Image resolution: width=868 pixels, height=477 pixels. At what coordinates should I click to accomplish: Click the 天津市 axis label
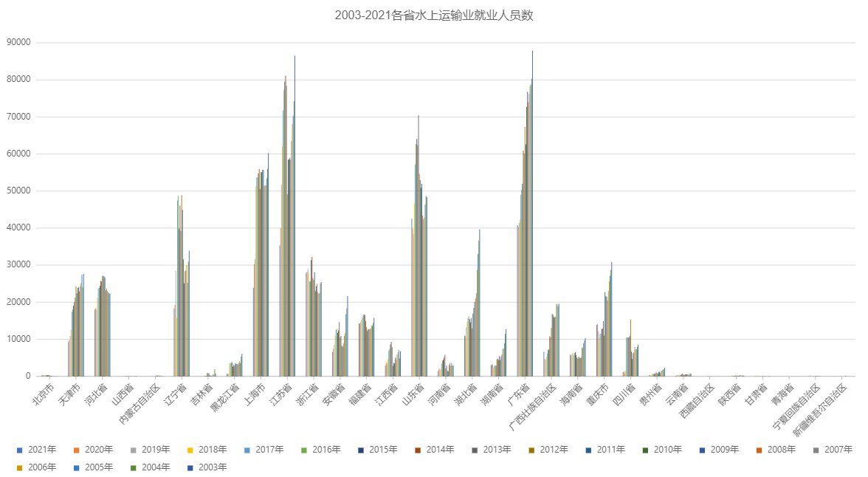(x=69, y=394)
